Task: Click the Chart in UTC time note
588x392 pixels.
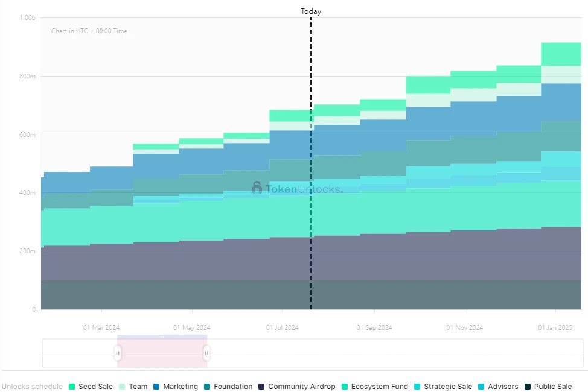Action: pyautogui.click(x=89, y=31)
